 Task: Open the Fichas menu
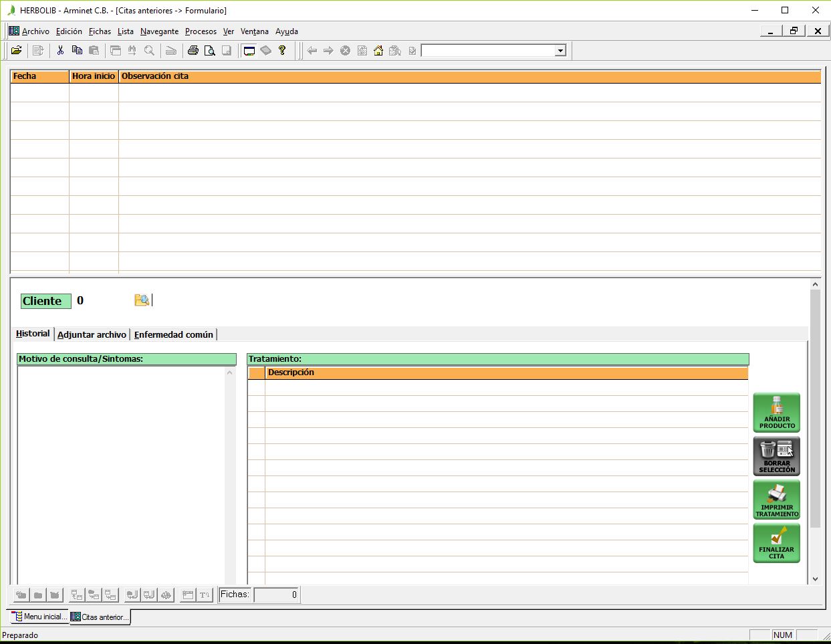tap(100, 31)
